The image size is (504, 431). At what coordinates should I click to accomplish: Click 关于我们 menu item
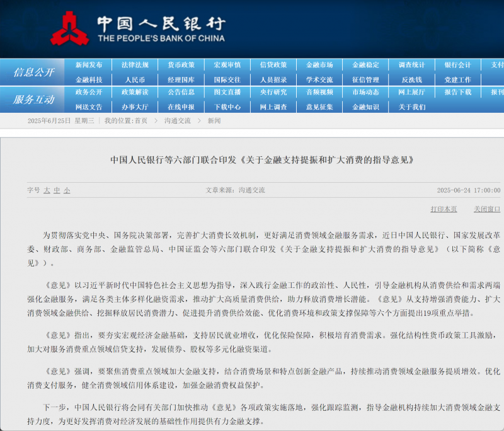(x=412, y=107)
